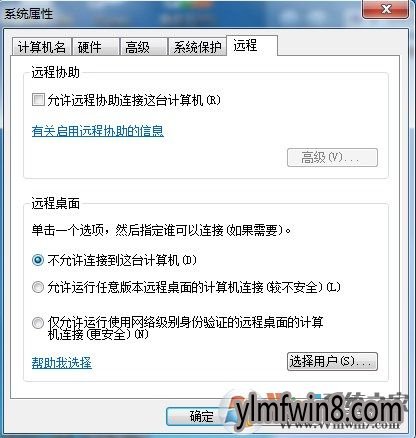The width and height of the screenshot is (416, 438).
Task: Select 仅允许网络级别身份验证 (更安全) radio button
Action: [38, 323]
